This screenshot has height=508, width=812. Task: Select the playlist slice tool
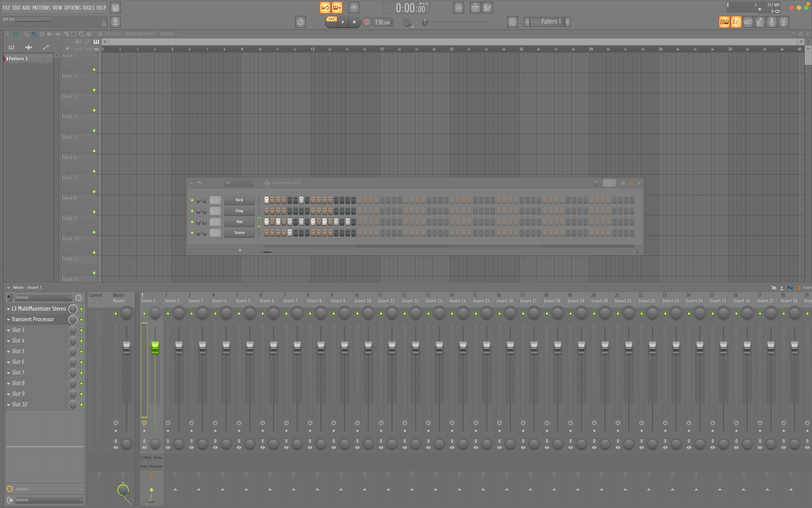pyautogui.click(x=65, y=34)
